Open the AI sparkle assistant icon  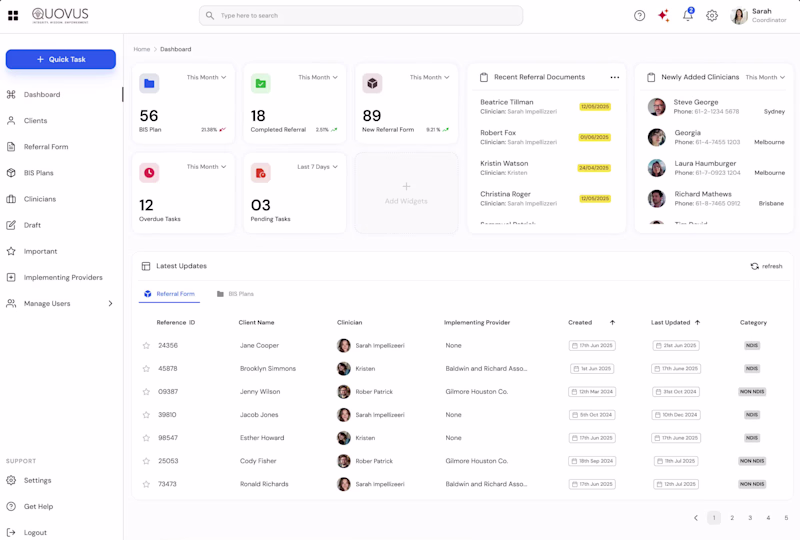click(663, 16)
